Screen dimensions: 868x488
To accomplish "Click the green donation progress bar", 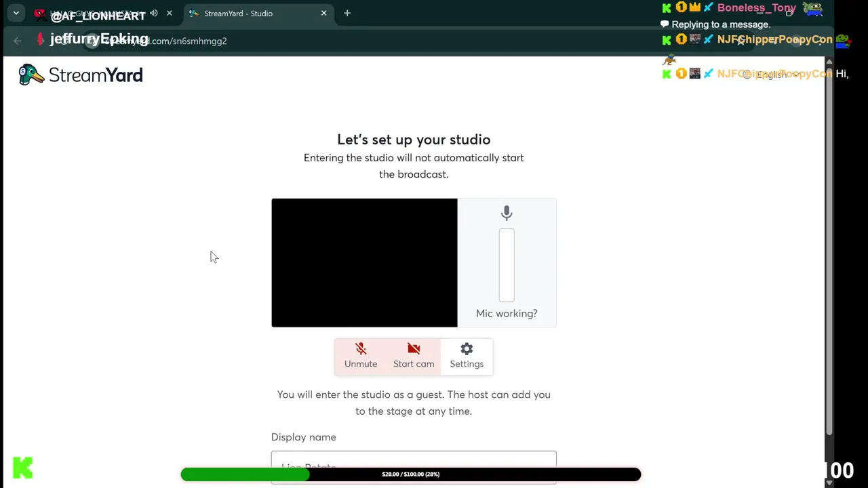I will pyautogui.click(x=410, y=474).
